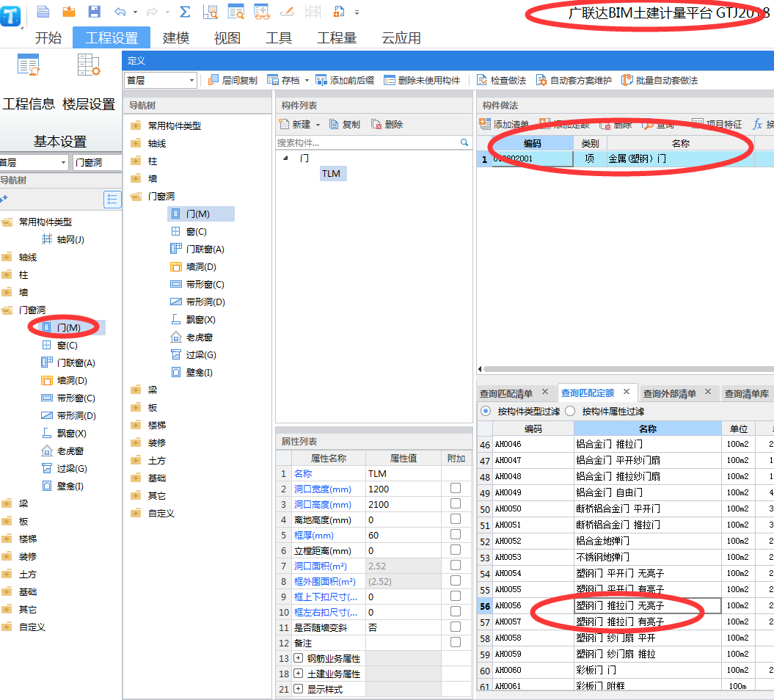This screenshot has height=700, width=774.
Task: Check 附加 box for 洞口高度(mm) row
Action: point(456,503)
